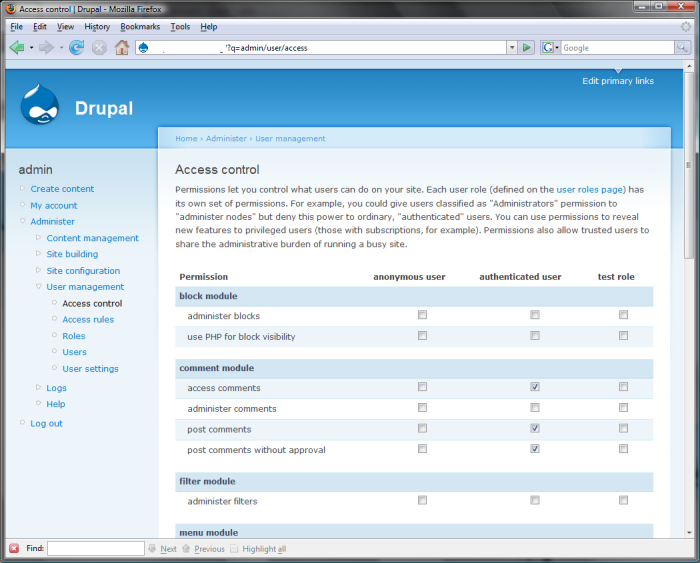Check administer filters for anonymous user

click(x=422, y=500)
